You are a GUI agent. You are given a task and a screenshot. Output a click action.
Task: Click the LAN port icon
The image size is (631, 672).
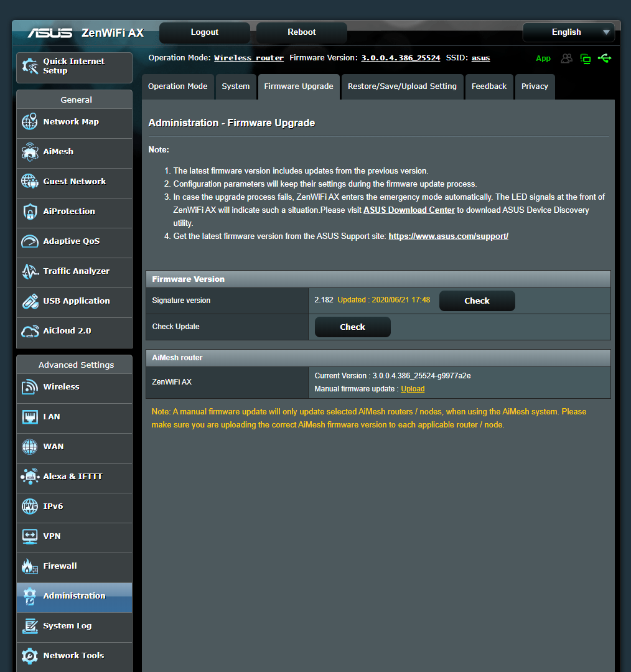tap(30, 416)
